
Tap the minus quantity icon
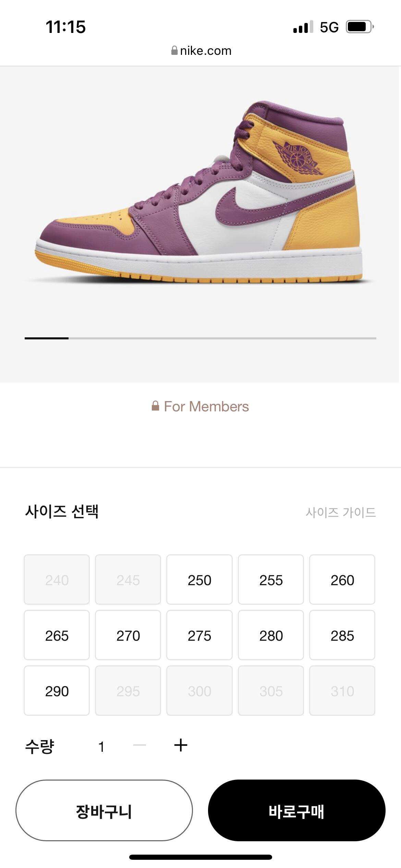click(x=139, y=745)
